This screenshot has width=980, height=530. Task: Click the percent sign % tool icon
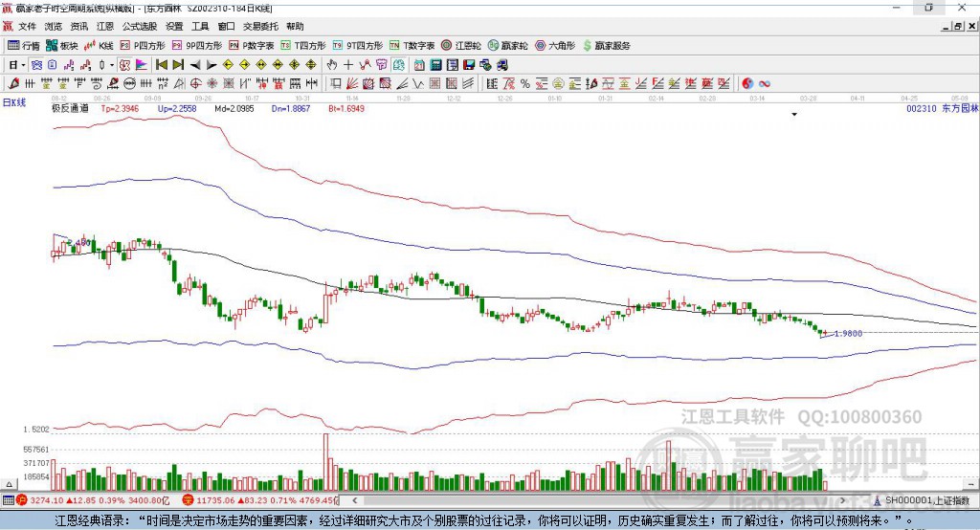[525, 84]
